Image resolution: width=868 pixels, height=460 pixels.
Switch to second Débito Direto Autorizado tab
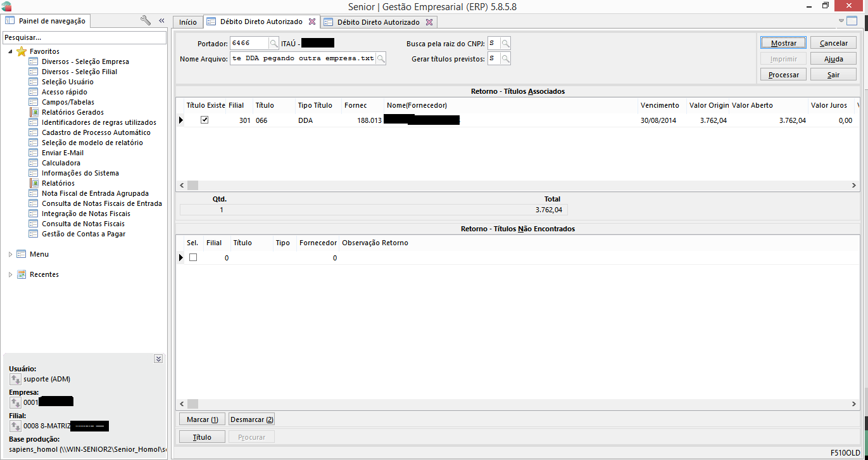377,22
